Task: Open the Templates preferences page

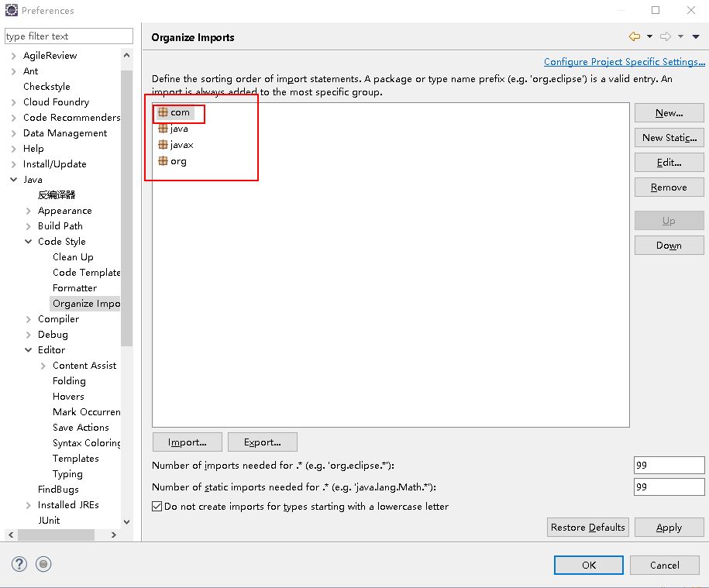Action: [75, 459]
